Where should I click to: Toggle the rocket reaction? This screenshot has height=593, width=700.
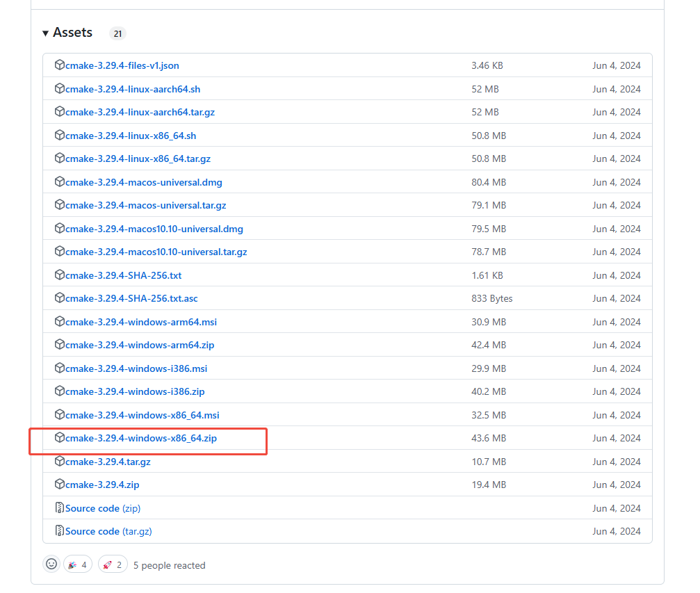click(x=112, y=564)
